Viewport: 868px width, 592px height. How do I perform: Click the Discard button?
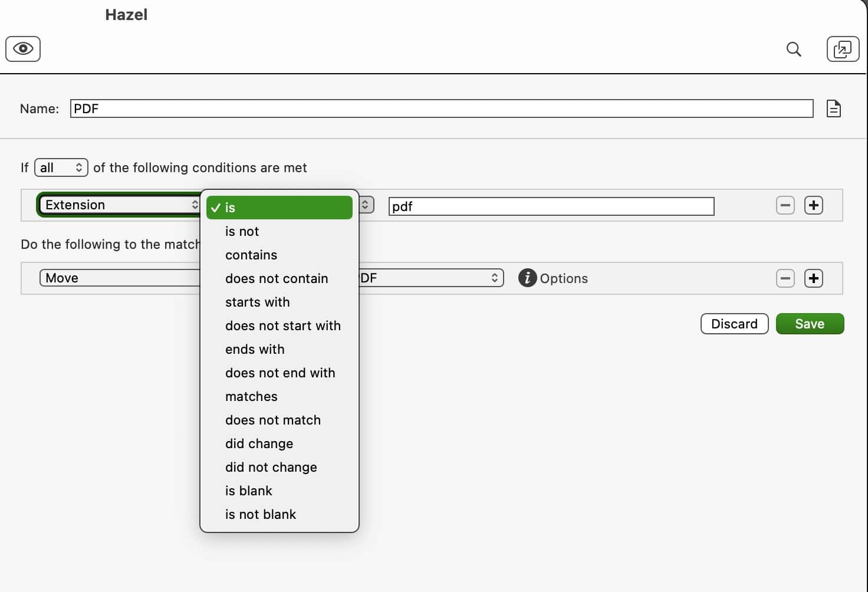tap(734, 324)
